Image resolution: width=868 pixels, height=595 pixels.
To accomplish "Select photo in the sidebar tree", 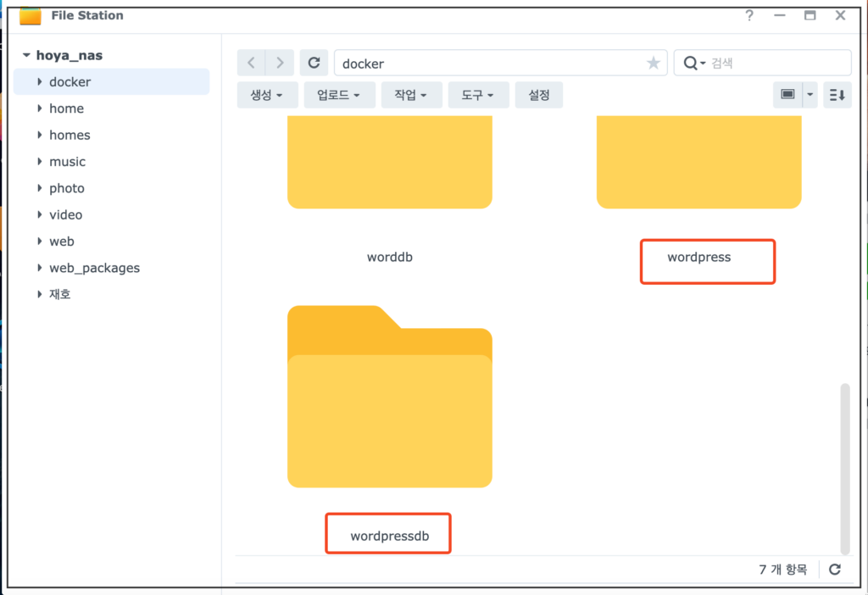I will click(67, 188).
